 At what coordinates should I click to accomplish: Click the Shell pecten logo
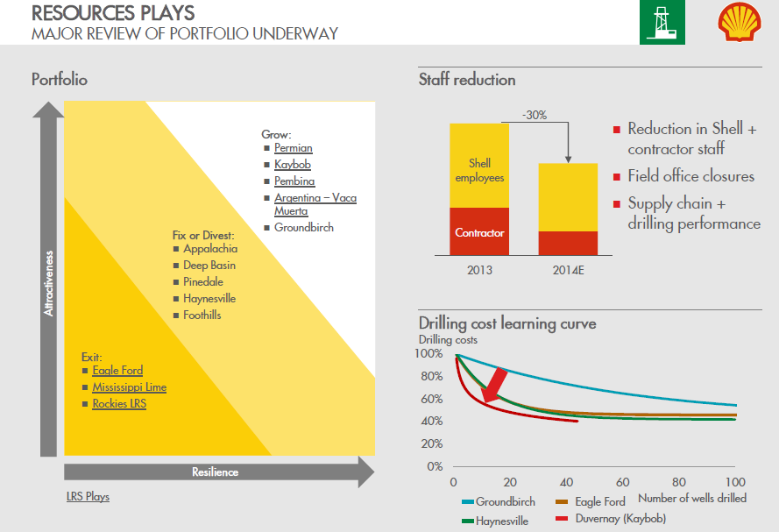739,23
